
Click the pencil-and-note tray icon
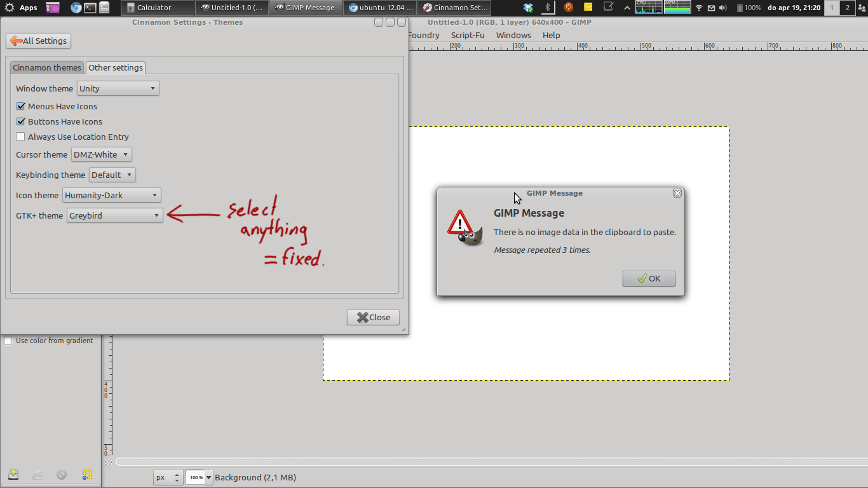tap(608, 8)
